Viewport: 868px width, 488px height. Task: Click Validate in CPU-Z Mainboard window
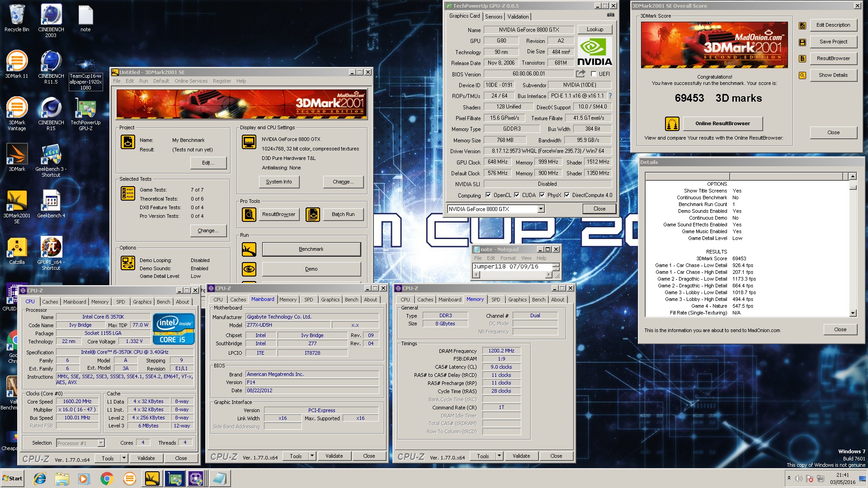(x=334, y=456)
